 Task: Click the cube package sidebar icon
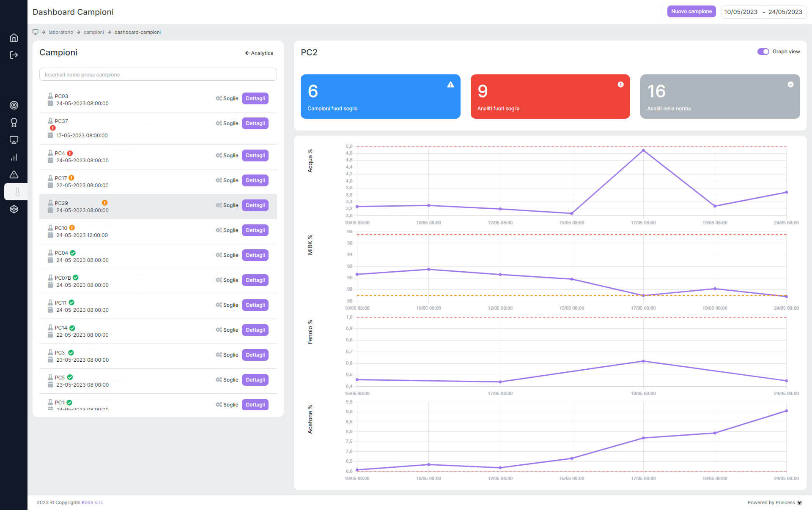tap(14, 209)
